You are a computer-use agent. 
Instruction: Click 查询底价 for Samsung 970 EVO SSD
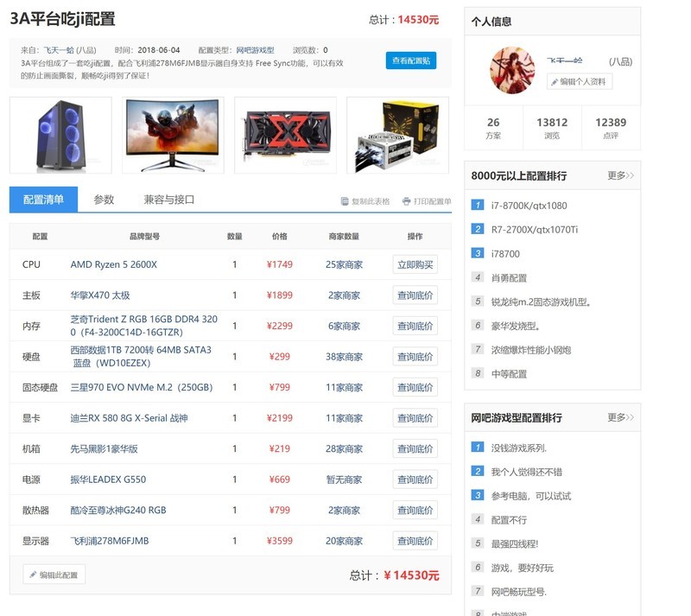(415, 387)
